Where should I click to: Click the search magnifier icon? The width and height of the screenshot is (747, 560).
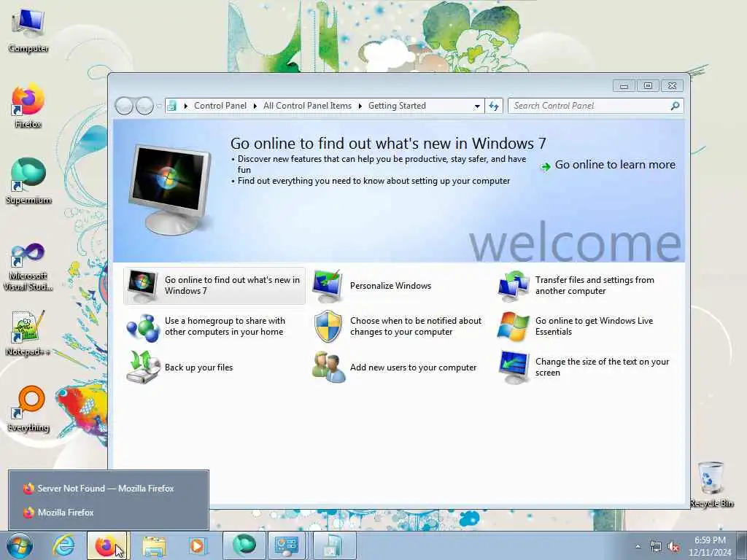[675, 106]
